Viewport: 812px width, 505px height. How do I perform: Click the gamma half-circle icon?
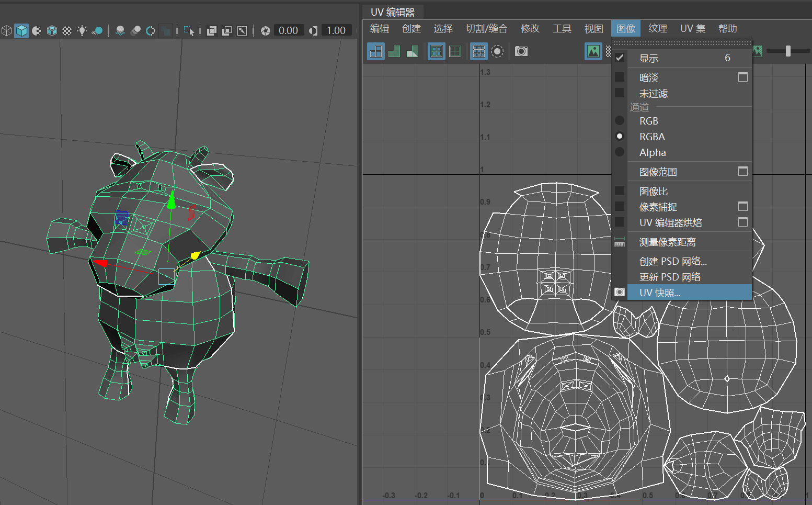pos(313,31)
